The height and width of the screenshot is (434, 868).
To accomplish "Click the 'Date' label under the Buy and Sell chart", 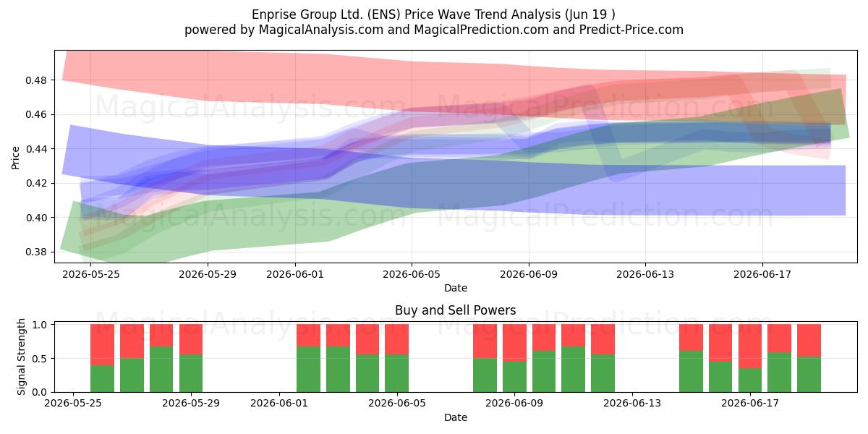I will pos(456,417).
